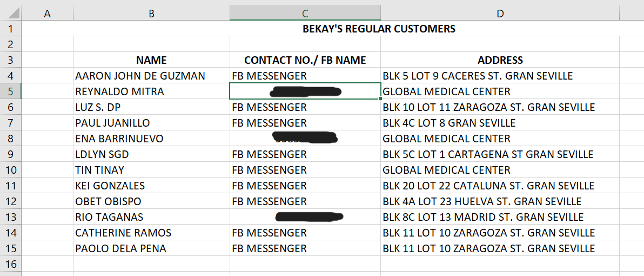This screenshot has width=644, height=276.
Task: Select row 1 header
Action: tap(11, 29)
